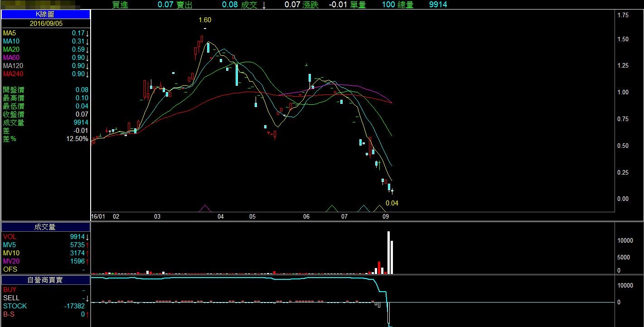
Task: Click the yellow triangle marker before 09
Action: [x=379, y=209]
